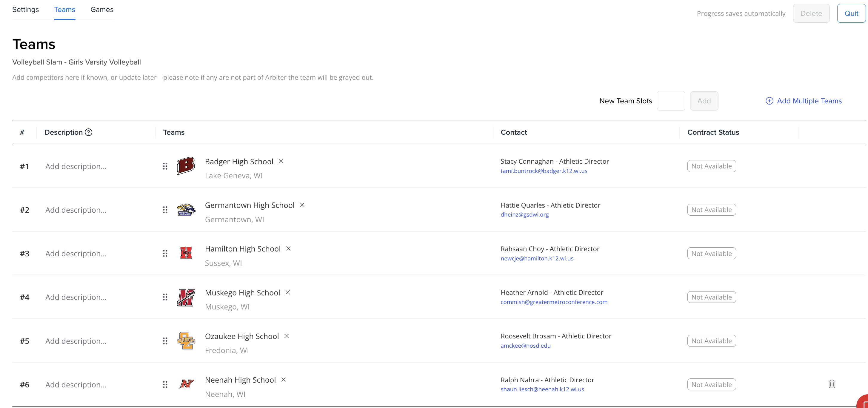Focus the New Team Slots input field
This screenshot has width=868, height=408.
(x=671, y=101)
